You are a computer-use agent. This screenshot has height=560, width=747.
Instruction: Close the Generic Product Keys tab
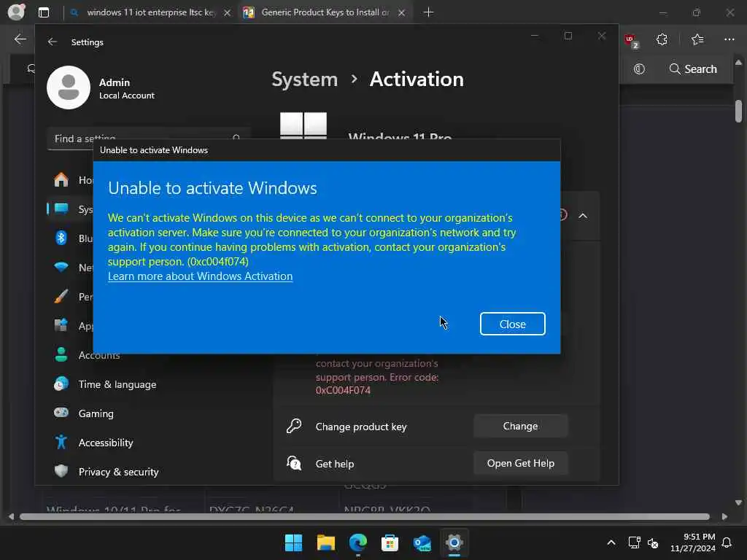pyautogui.click(x=402, y=13)
